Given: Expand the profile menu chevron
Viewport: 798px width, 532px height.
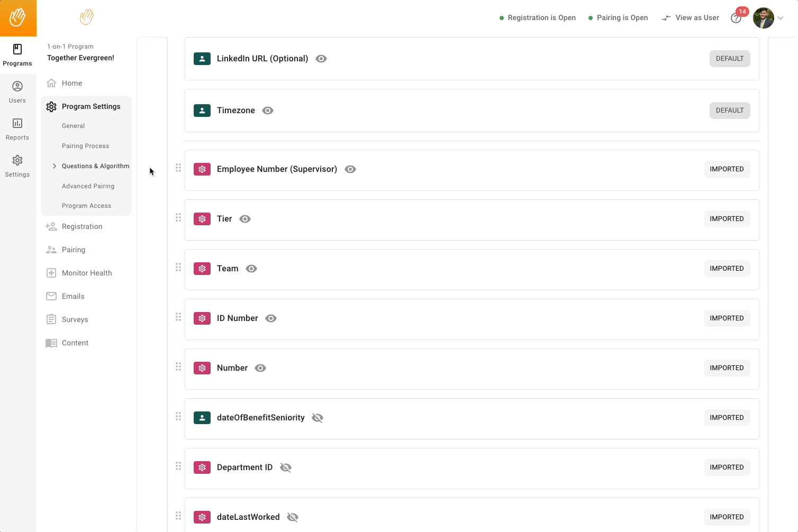Looking at the screenshot, I should pyautogui.click(x=781, y=18).
